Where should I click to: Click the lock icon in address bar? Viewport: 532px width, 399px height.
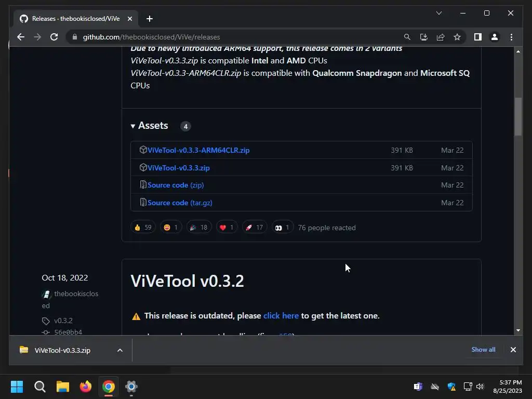point(75,37)
